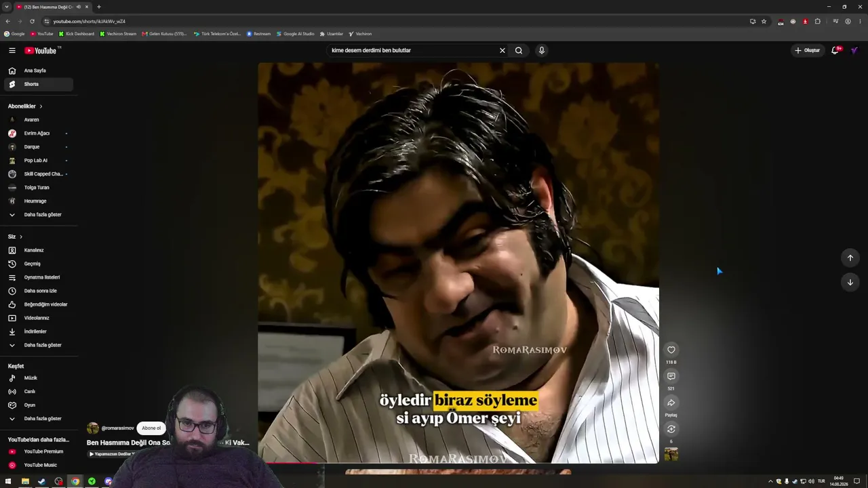Share the Short with Paylaş
The width and height of the screenshot is (868, 488).
coord(671,403)
